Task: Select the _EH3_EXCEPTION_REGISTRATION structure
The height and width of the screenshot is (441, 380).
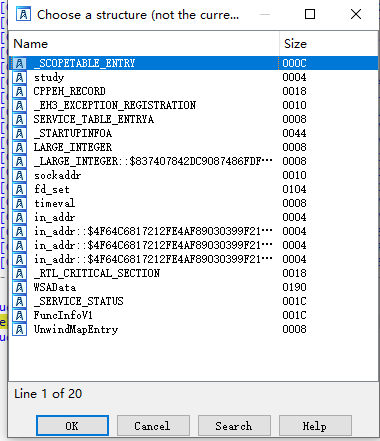Action: point(194,105)
